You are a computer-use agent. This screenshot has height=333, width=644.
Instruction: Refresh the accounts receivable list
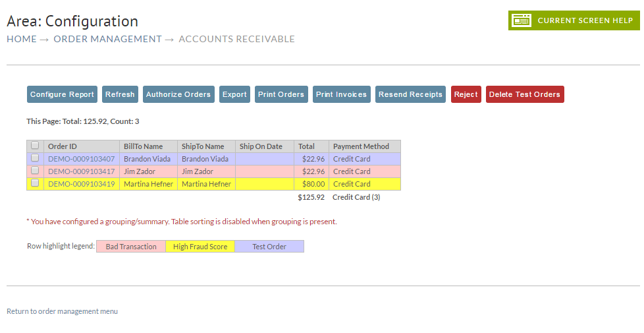120,94
